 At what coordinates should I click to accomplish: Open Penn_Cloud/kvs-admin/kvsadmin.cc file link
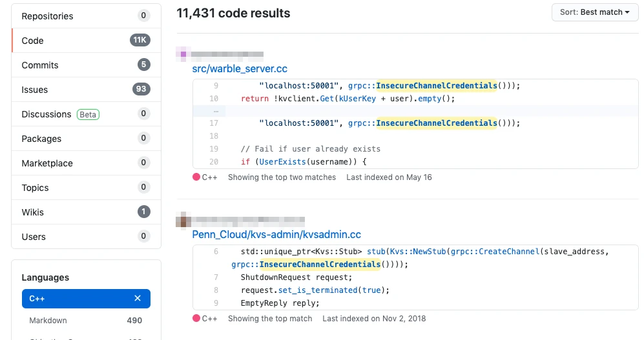point(276,235)
